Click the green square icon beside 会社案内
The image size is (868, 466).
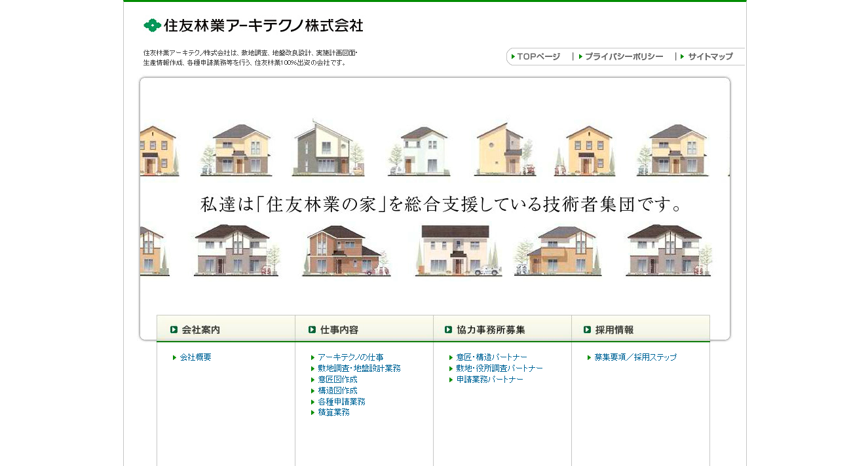[x=174, y=329]
